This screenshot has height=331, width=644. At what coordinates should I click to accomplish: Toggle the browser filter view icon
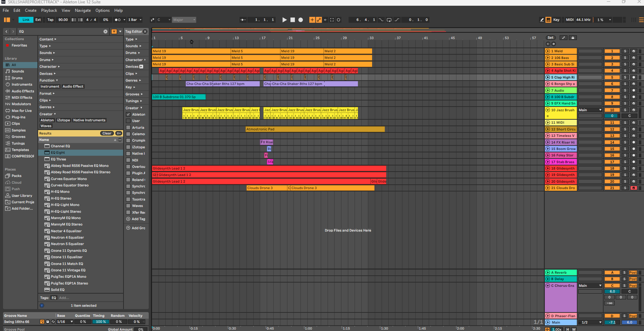114,31
